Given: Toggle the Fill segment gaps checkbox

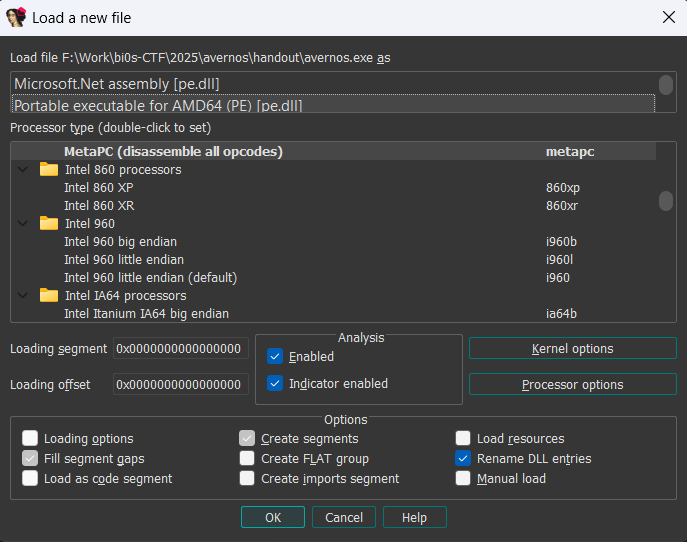Looking at the screenshot, I should [30, 458].
